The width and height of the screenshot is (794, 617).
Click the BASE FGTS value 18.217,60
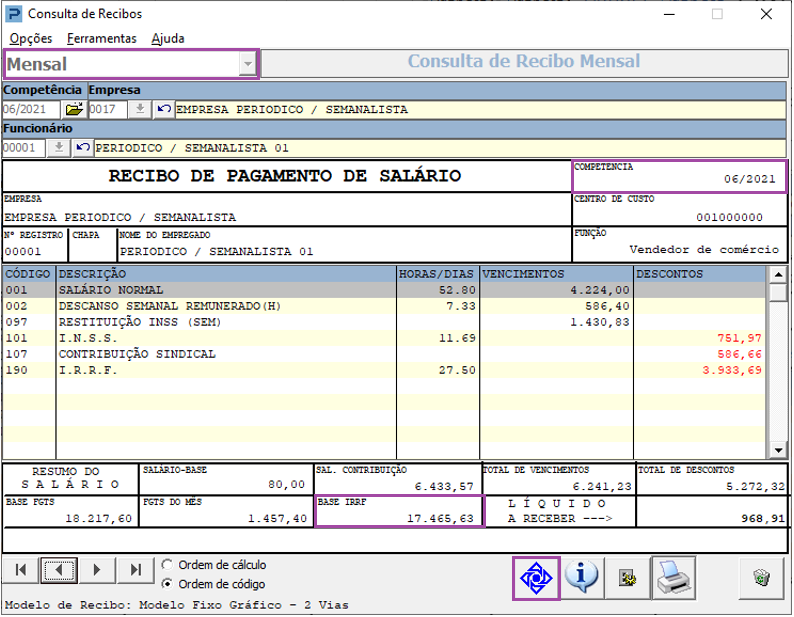pos(98,519)
